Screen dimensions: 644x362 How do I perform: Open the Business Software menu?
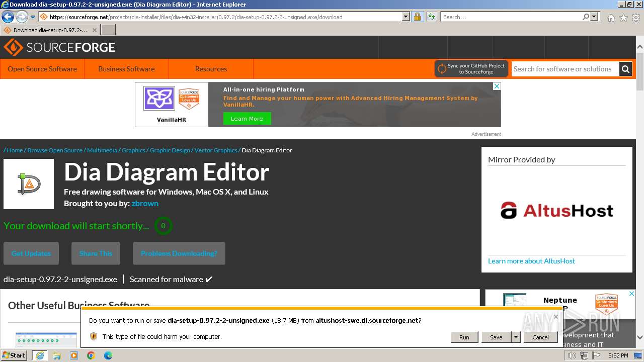126,69
